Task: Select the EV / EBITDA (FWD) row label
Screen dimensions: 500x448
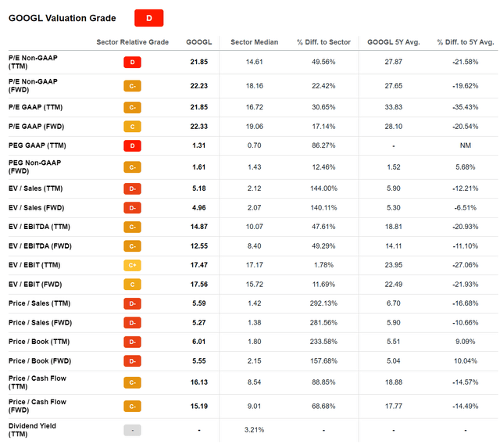Action: (40, 246)
